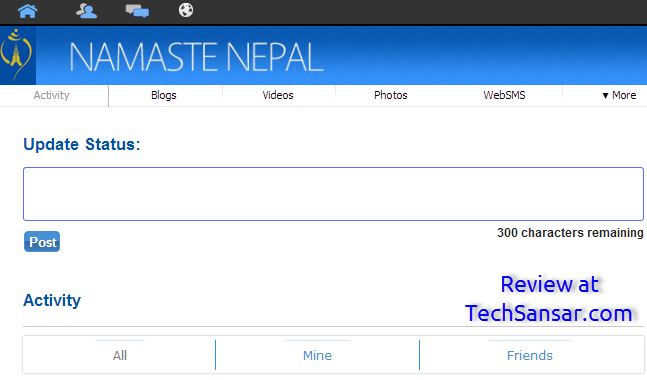Filter activity to Friends
Screen dimensions: 647x380
pos(530,355)
